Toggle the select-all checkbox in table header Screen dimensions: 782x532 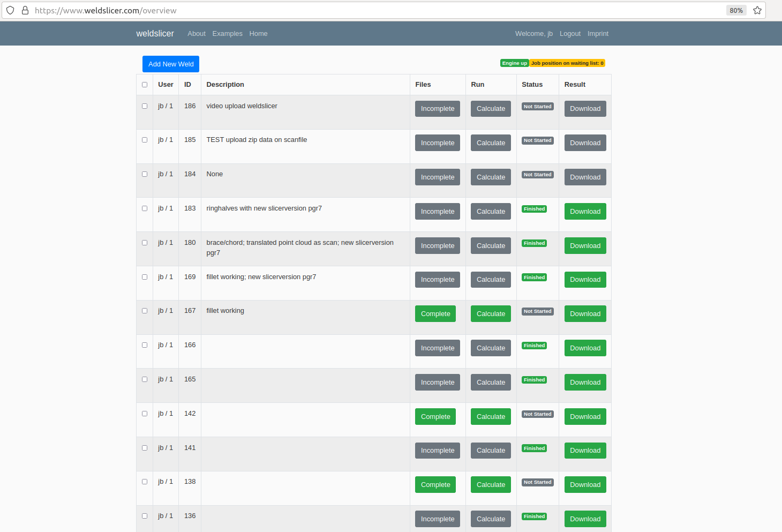coord(145,85)
